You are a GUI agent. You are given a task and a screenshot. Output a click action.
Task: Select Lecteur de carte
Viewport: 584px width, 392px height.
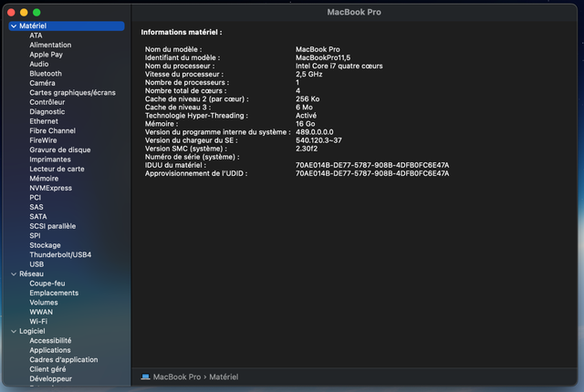pyautogui.click(x=57, y=170)
